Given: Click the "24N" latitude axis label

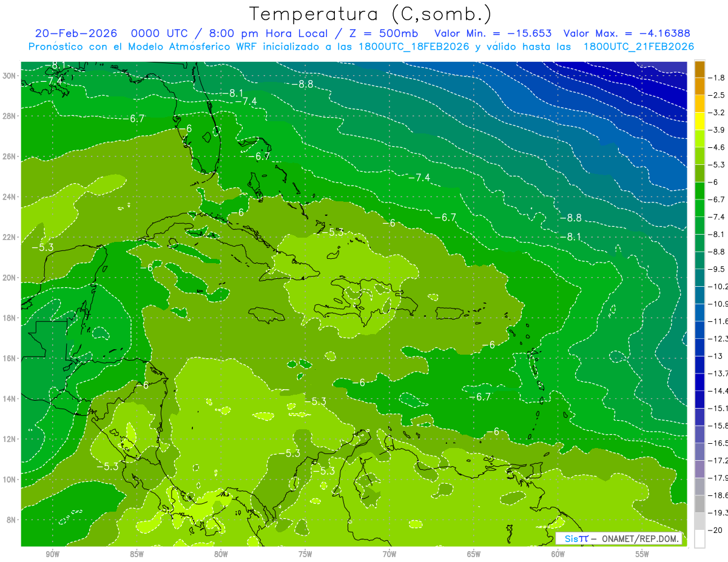Looking at the screenshot, I should [10, 197].
